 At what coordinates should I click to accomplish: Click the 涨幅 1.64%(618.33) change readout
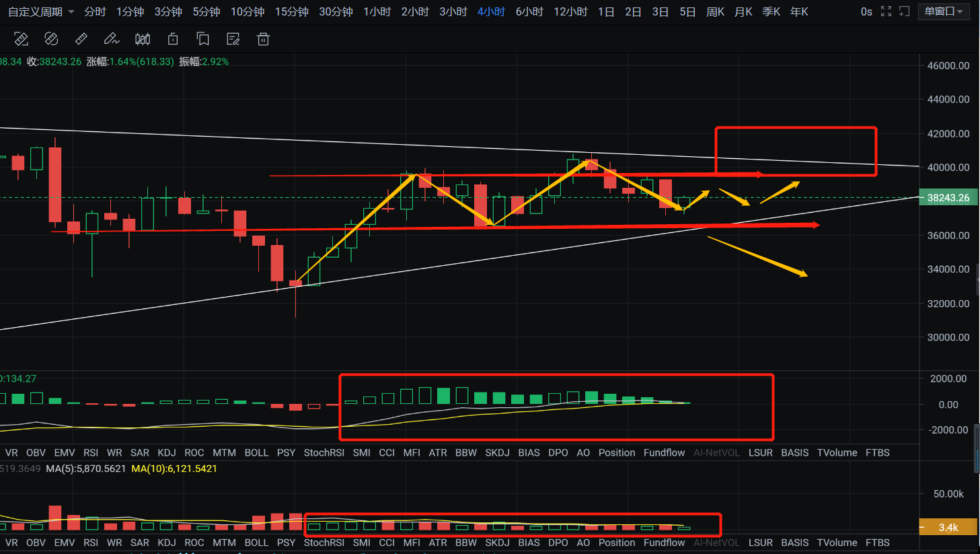130,61
